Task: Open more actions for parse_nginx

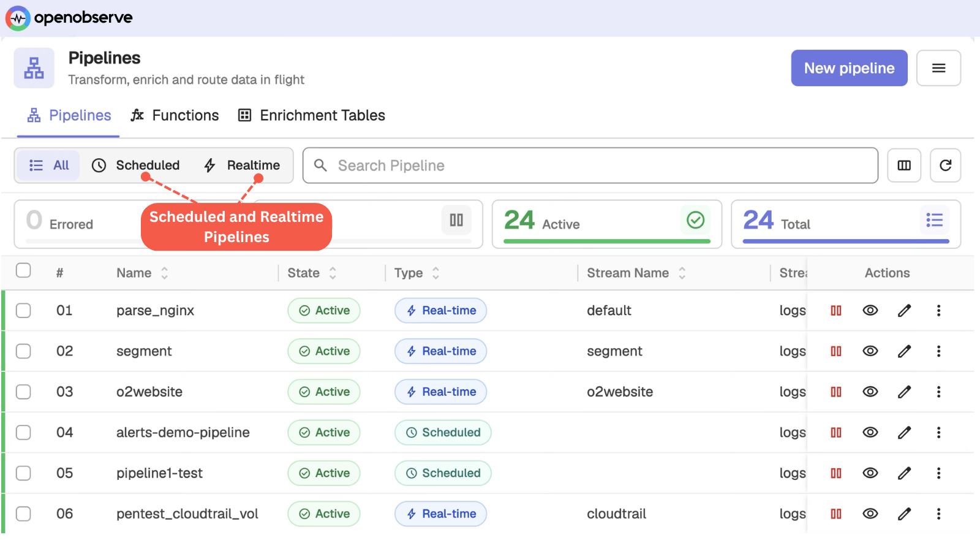Action: pyautogui.click(x=938, y=311)
